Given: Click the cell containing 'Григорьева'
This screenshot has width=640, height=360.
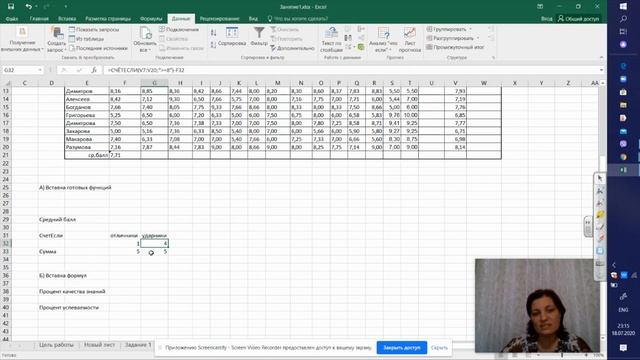Looking at the screenshot, I should [87, 115].
